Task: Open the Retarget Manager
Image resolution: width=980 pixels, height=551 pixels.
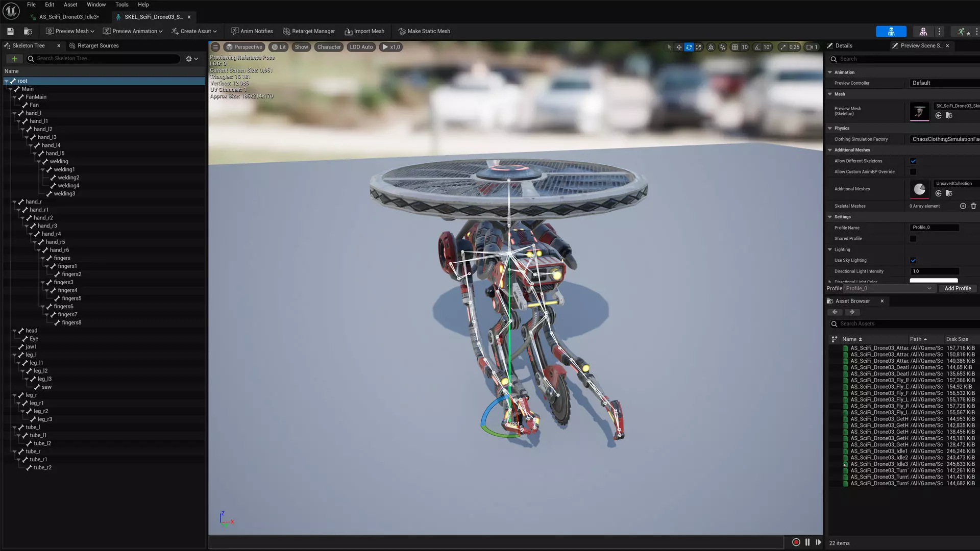Action: [x=309, y=31]
